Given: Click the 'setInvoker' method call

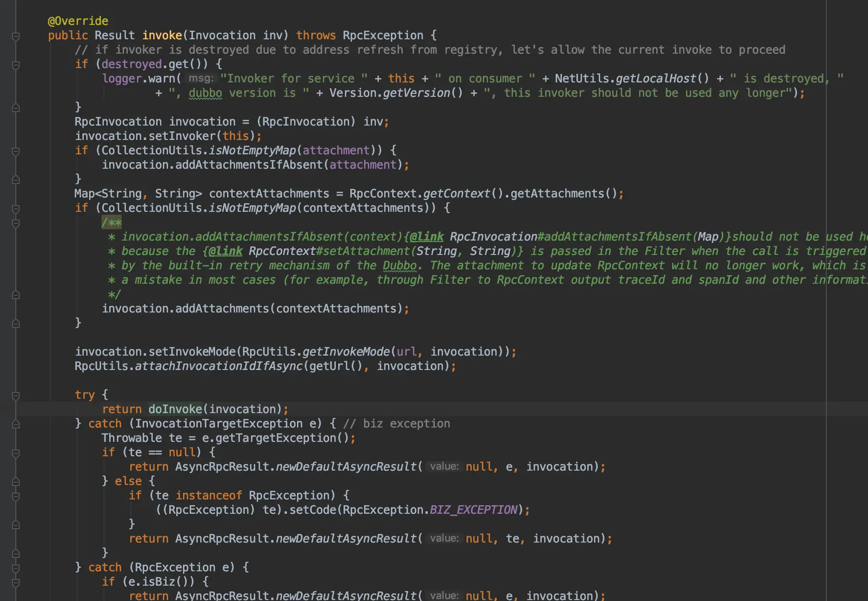Looking at the screenshot, I should click(182, 136).
